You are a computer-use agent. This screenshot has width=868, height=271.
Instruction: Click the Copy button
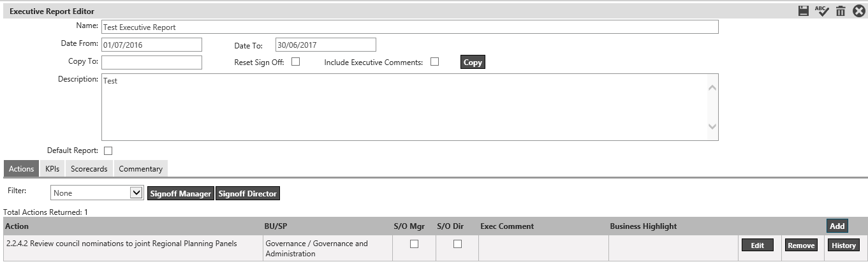(x=473, y=62)
